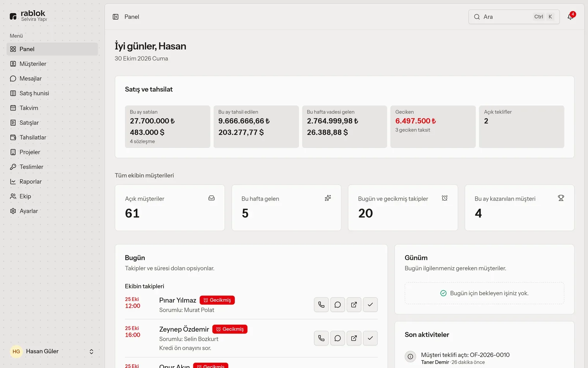Image resolution: width=588 pixels, height=368 pixels.
Task: Open the notifications bell
Action: (570, 17)
